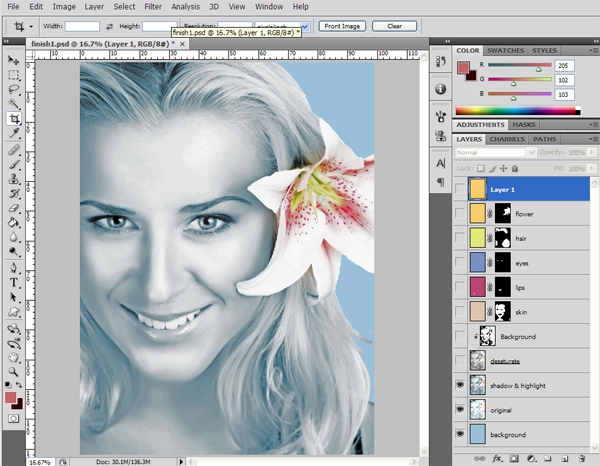
Task: Select the Clone Stamp tool
Action: pos(13,179)
